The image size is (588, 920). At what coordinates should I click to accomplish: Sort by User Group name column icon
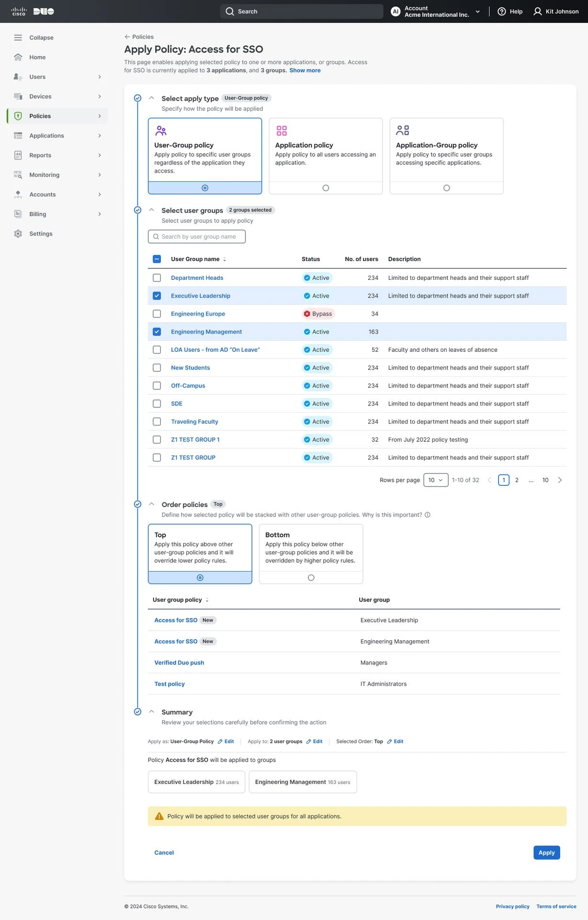(225, 259)
